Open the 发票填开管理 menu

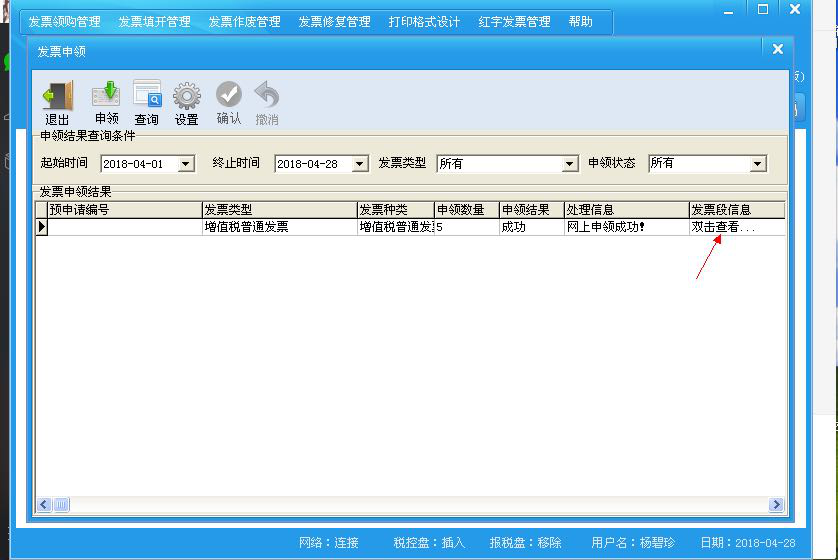pos(154,21)
